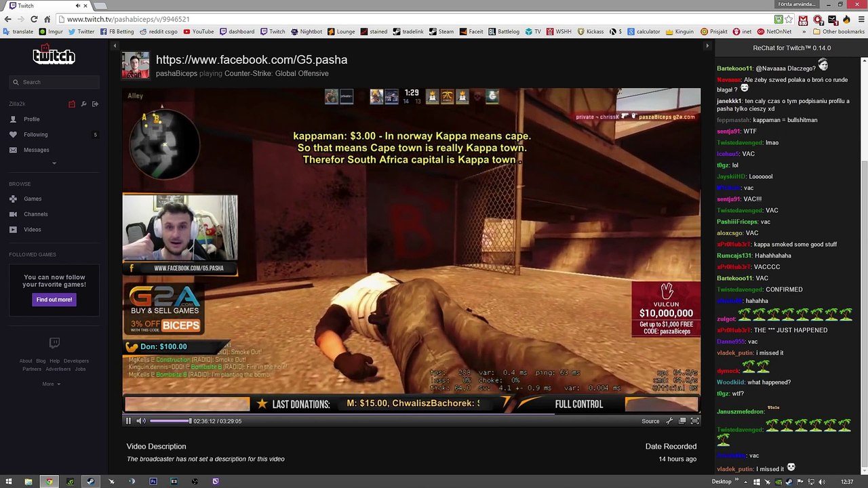Open the Twitter bookmark
The width and height of the screenshot is (868, 488).
[81, 32]
